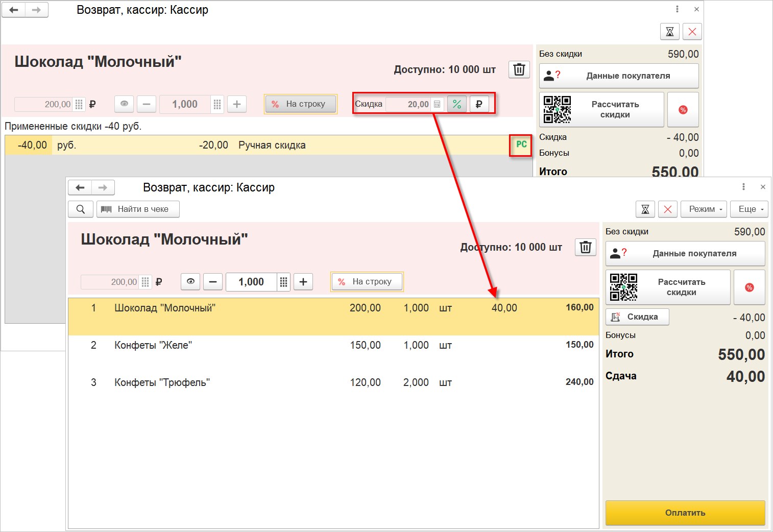This screenshot has width=773, height=532.
Task: Open the quantity keypad grid icon in front window
Action: pyautogui.click(x=283, y=282)
